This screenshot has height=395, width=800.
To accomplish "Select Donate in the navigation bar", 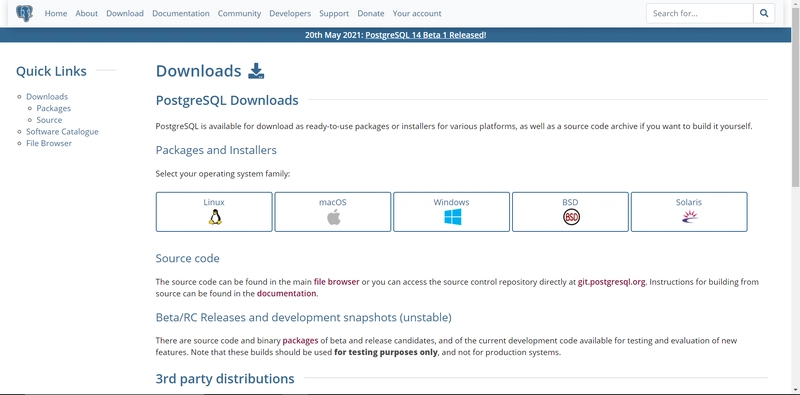I will coord(371,13).
